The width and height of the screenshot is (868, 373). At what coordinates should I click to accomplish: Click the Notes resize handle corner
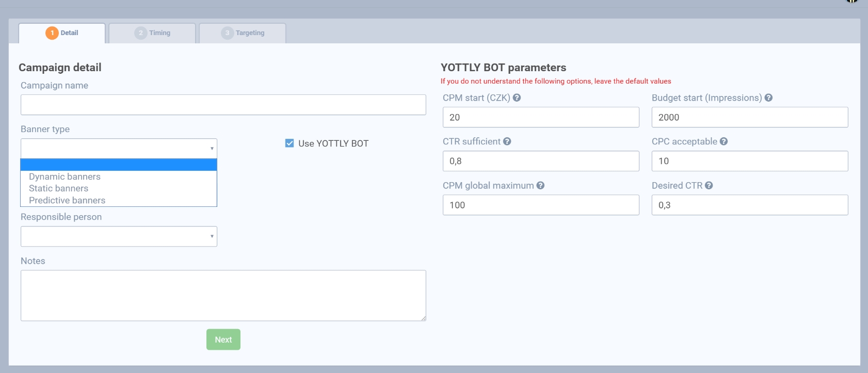coord(423,318)
